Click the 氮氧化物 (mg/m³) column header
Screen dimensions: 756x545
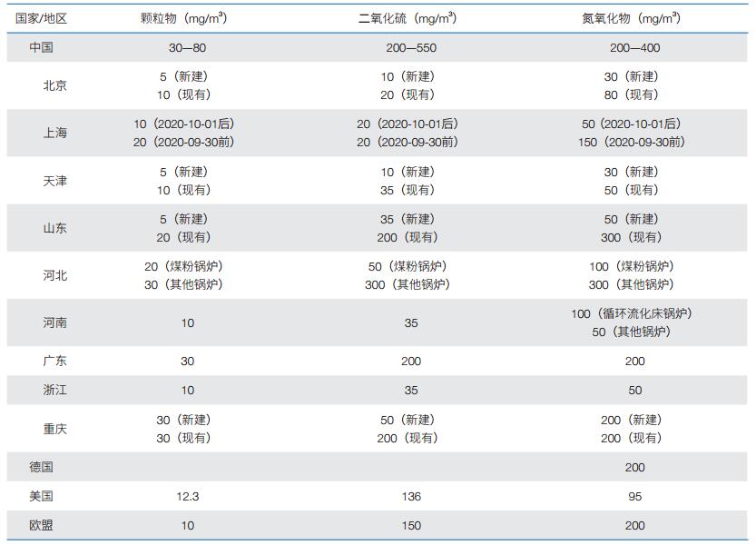(634, 17)
